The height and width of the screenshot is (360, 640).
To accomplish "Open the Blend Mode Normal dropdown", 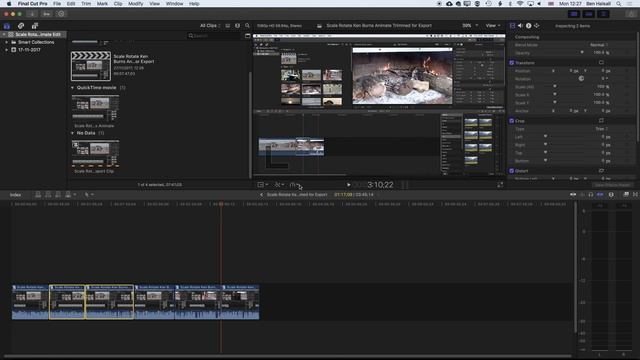I will point(599,45).
